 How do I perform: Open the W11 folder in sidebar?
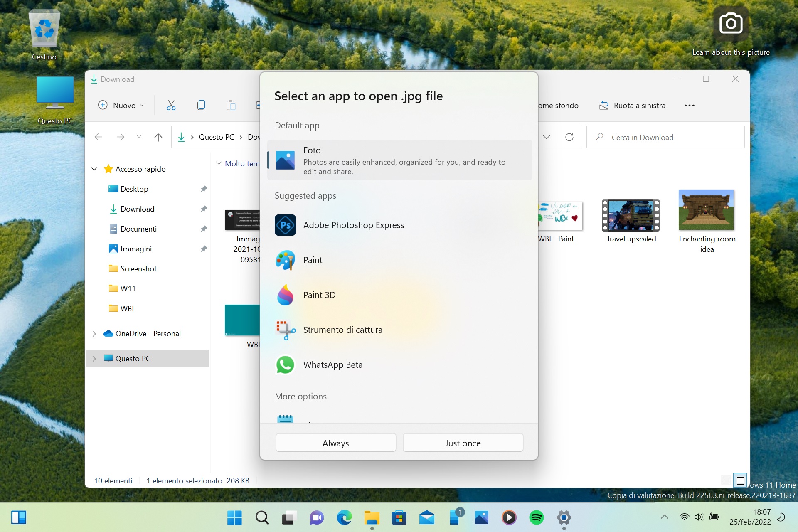pos(128,288)
